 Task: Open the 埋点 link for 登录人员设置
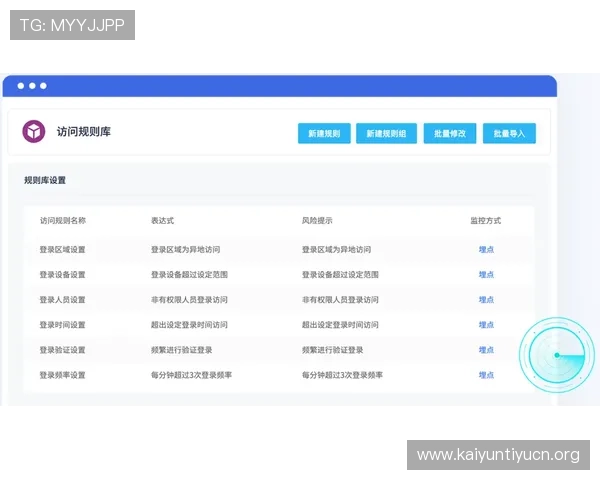[x=486, y=300]
